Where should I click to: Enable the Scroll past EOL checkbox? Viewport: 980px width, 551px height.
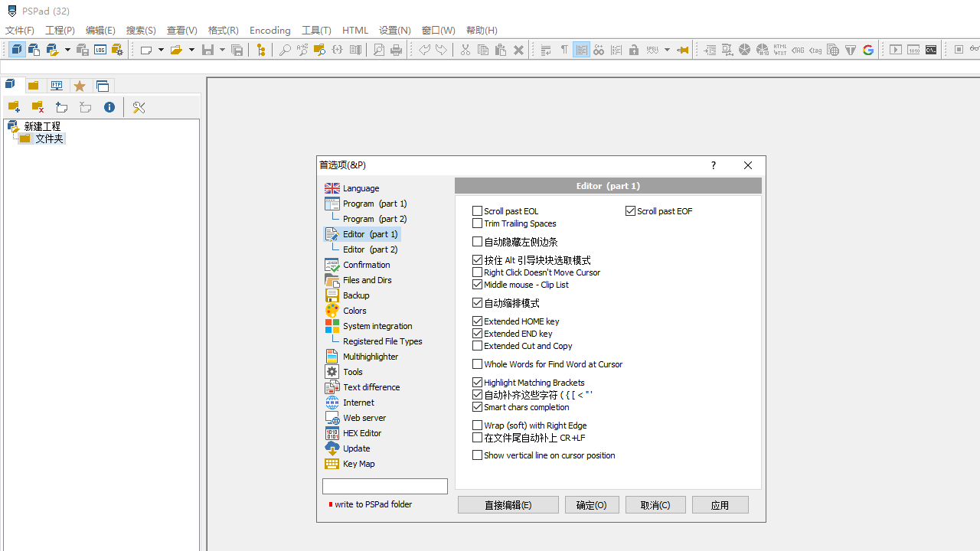pyautogui.click(x=477, y=211)
